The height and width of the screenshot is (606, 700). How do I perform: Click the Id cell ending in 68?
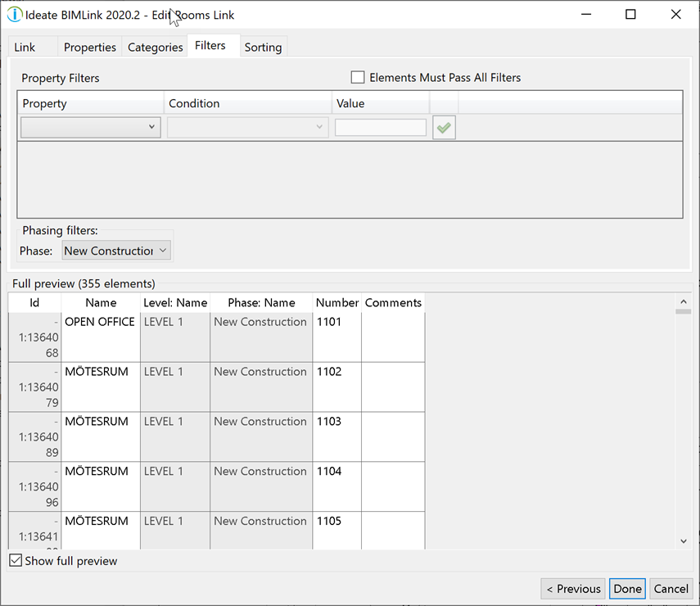click(35, 337)
